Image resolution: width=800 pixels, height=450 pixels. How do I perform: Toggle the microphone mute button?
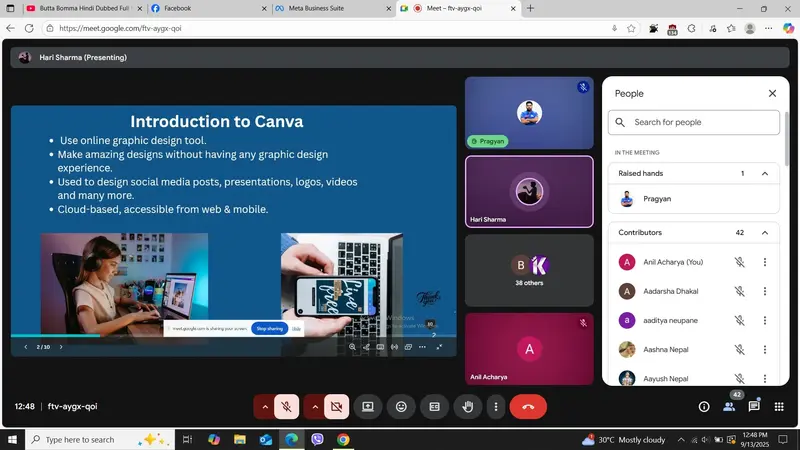[287, 407]
